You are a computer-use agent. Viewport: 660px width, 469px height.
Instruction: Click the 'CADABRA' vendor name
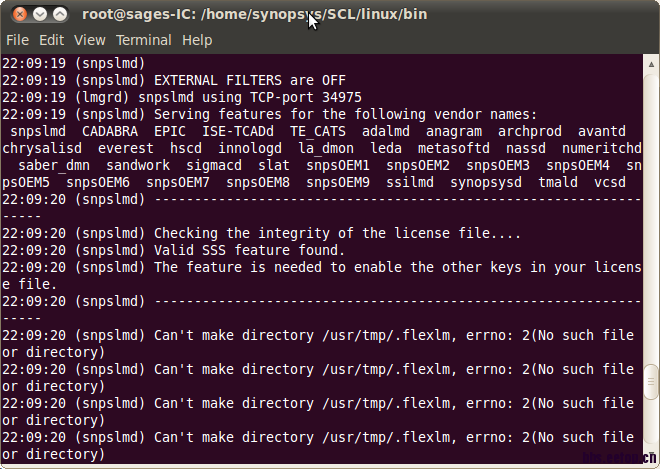(111, 131)
